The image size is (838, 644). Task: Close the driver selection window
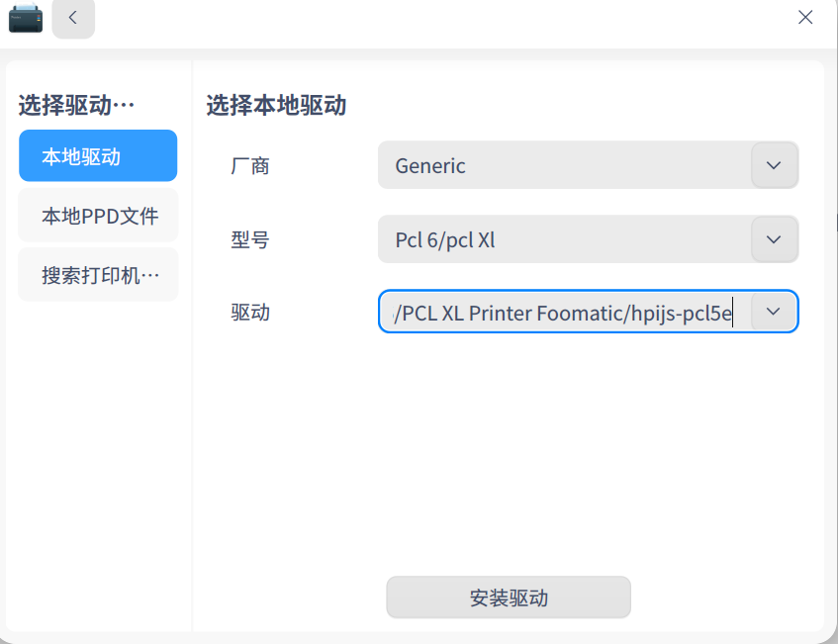click(805, 17)
